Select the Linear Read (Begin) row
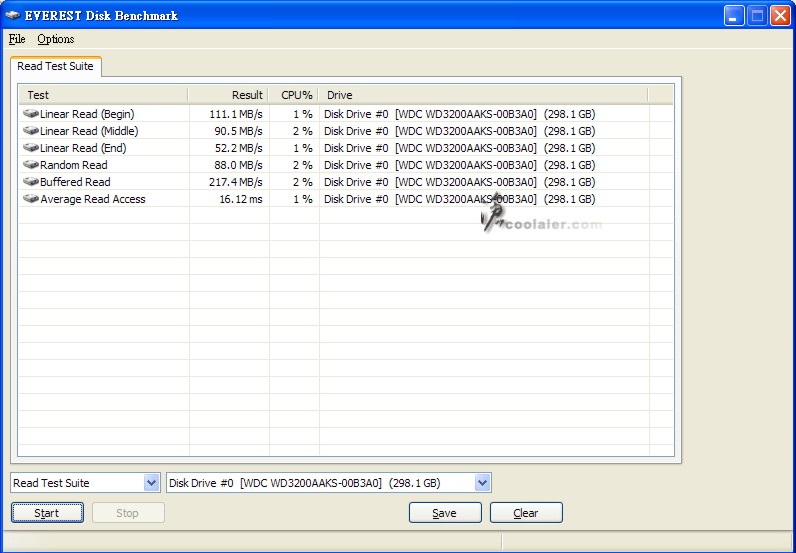 pyautogui.click(x=346, y=114)
